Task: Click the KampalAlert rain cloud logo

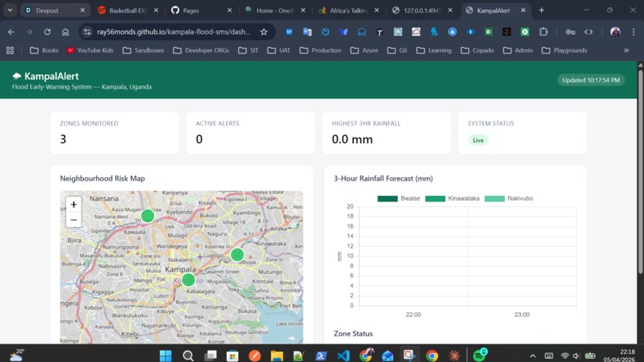Action: click(17, 76)
